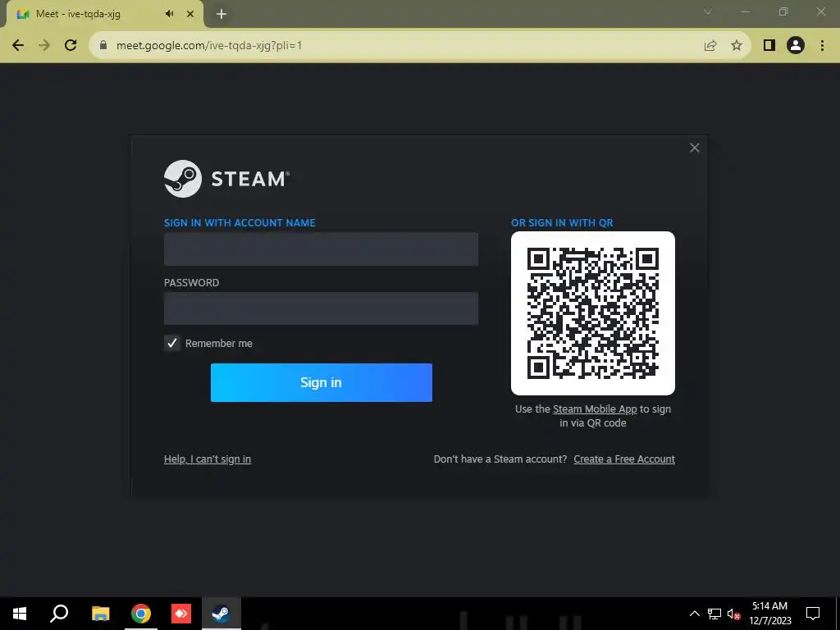Image resolution: width=840 pixels, height=630 pixels.
Task: Open the Chrome tab search chevron
Action: 708,11
